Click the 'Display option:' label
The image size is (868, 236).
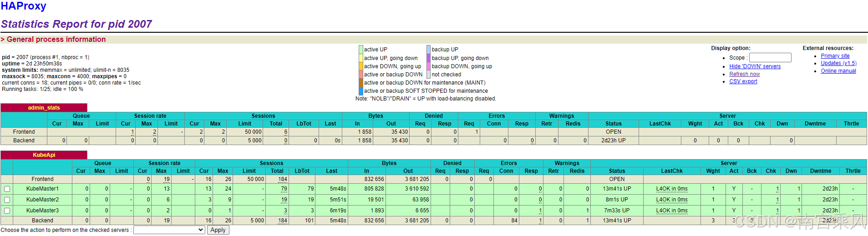(731, 48)
